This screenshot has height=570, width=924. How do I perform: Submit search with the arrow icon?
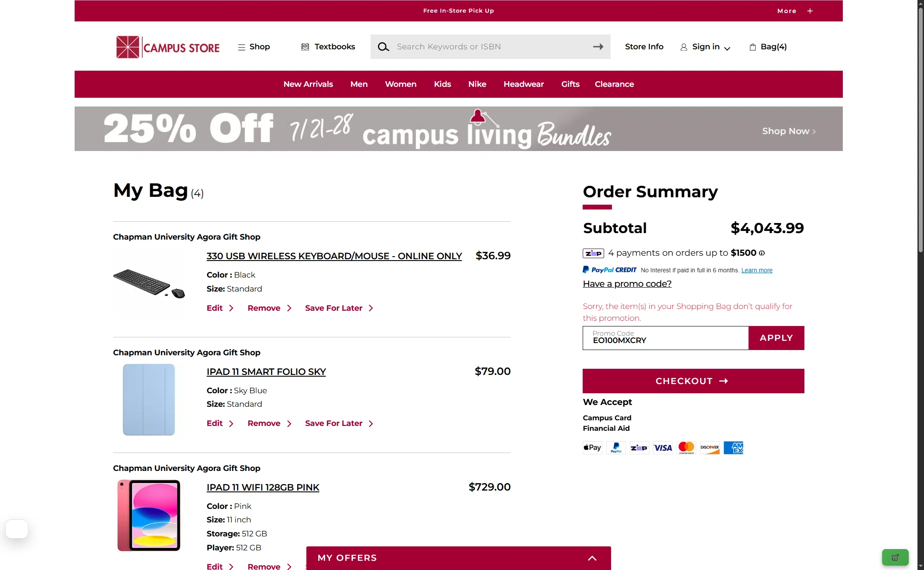pyautogui.click(x=598, y=47)
